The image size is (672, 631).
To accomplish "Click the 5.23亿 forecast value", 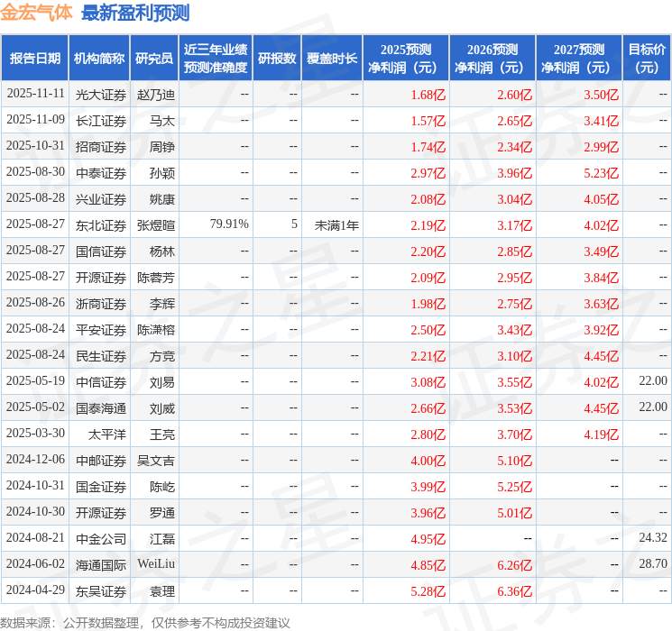I will tap(602, 173).
